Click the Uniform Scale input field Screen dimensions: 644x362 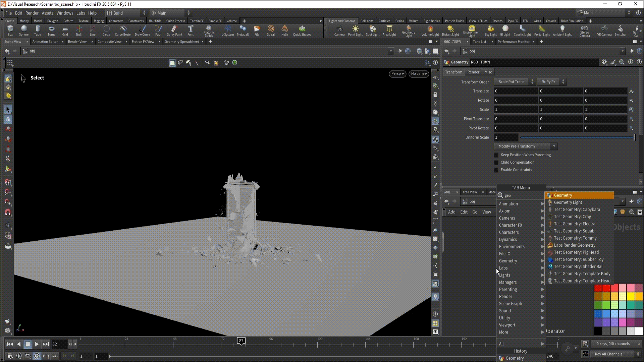pyautogui.click(x=506, y=137)
